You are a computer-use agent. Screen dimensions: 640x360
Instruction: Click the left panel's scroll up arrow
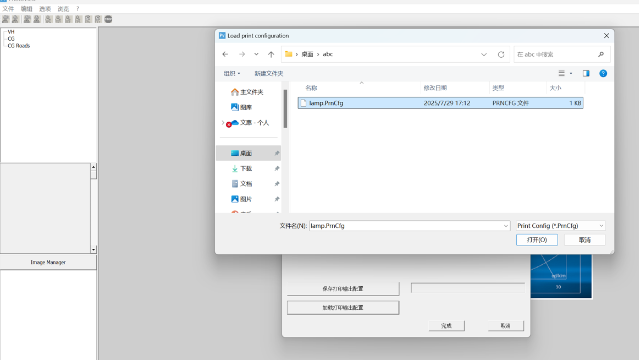(93, 167)
